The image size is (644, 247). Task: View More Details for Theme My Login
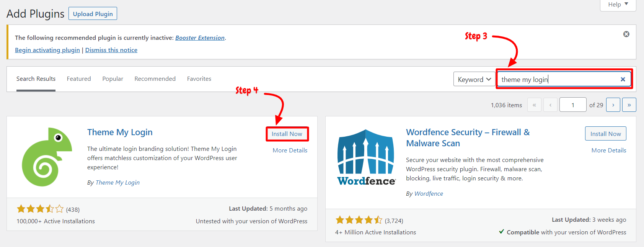(x=290, y=150)
